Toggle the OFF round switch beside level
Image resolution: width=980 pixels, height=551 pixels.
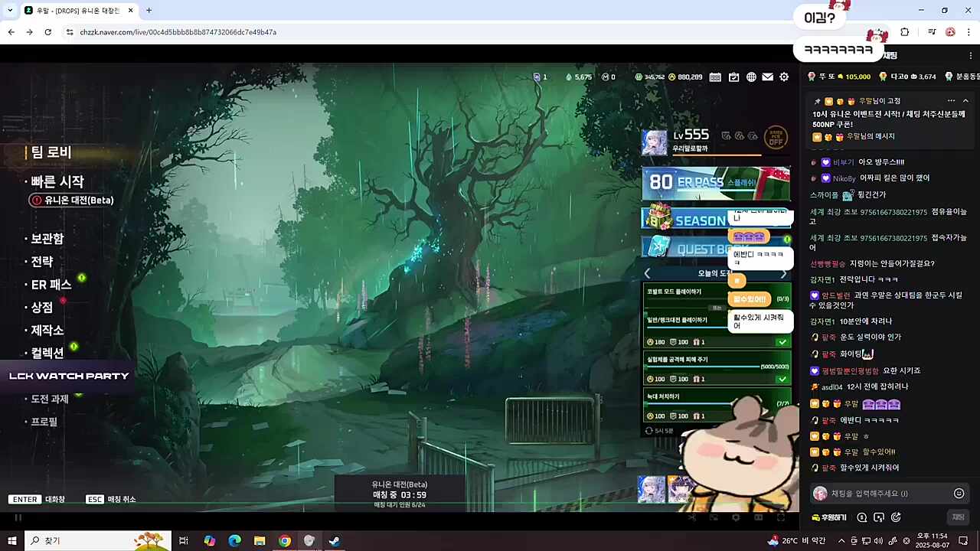(x=776, y=137)
